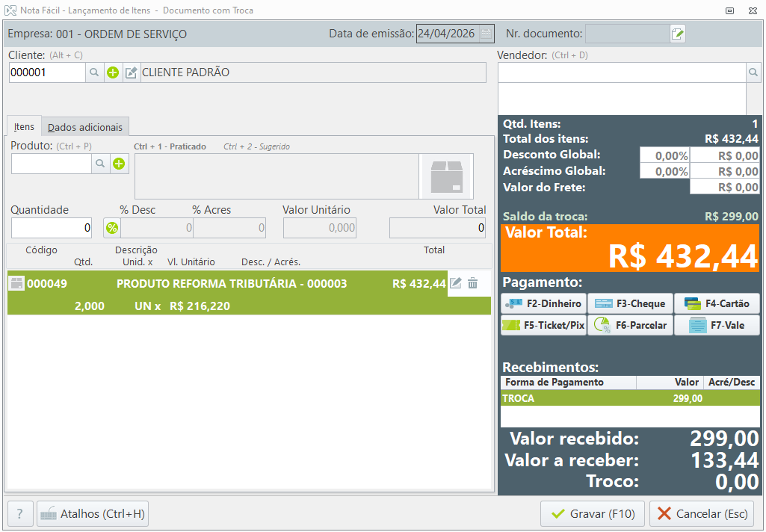This screenshot has width=766, height=532.
Task: Click the item icon beside code 000049
Action: pyautogui.click(x=16, y=283)
